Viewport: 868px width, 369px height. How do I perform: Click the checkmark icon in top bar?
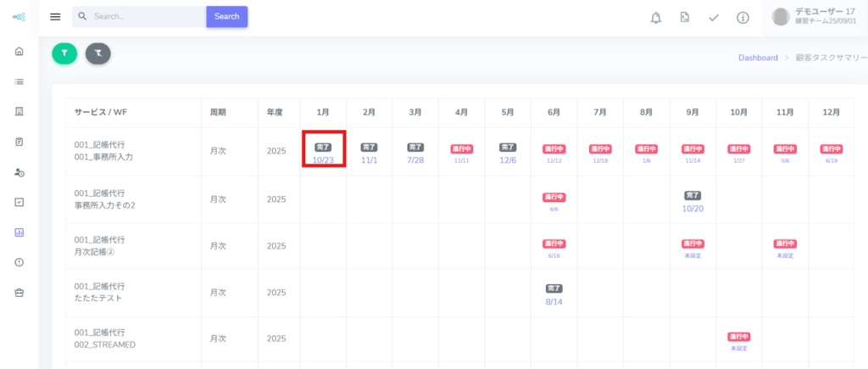714,18
